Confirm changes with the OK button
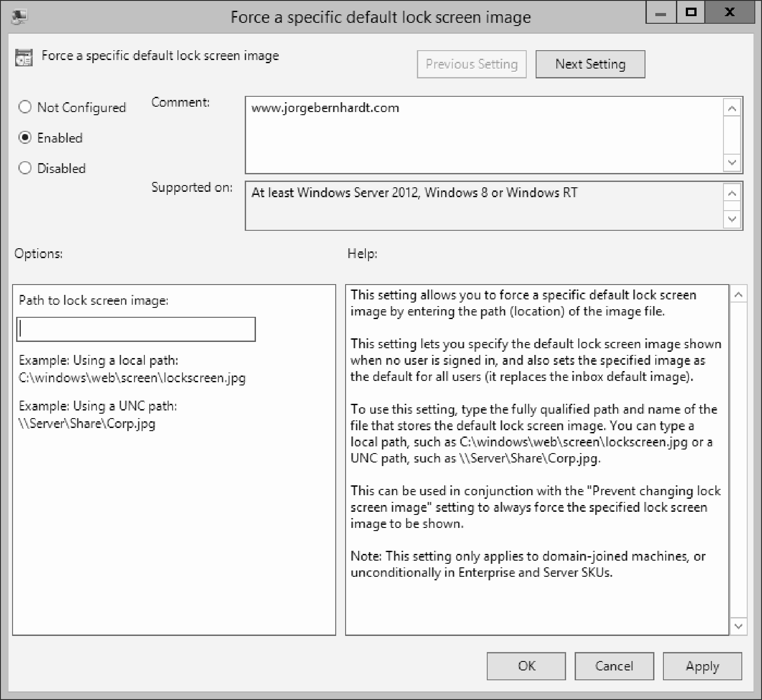Image resolution: width=762 pixels, height=700 pixels. pyautogui.click(x=526, y=666)
